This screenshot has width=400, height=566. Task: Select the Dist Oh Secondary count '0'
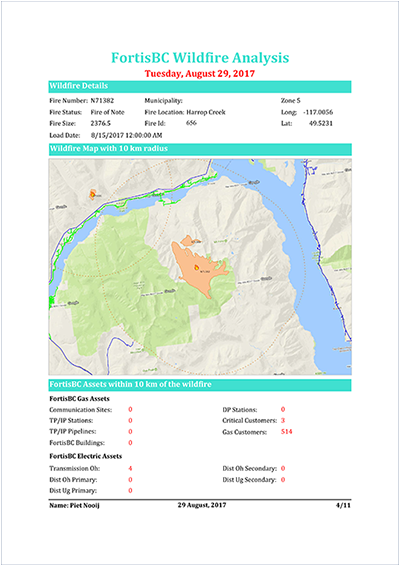tap(283, 468)
